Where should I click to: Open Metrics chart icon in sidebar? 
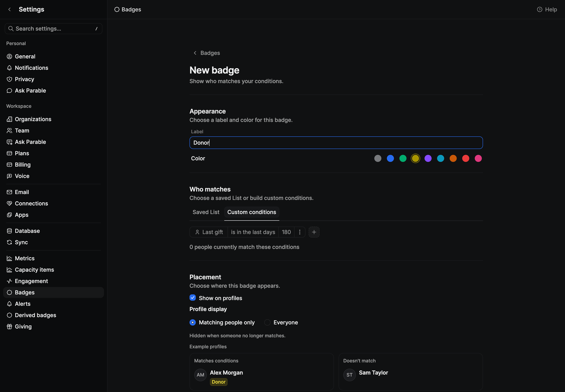coord(9,258)
